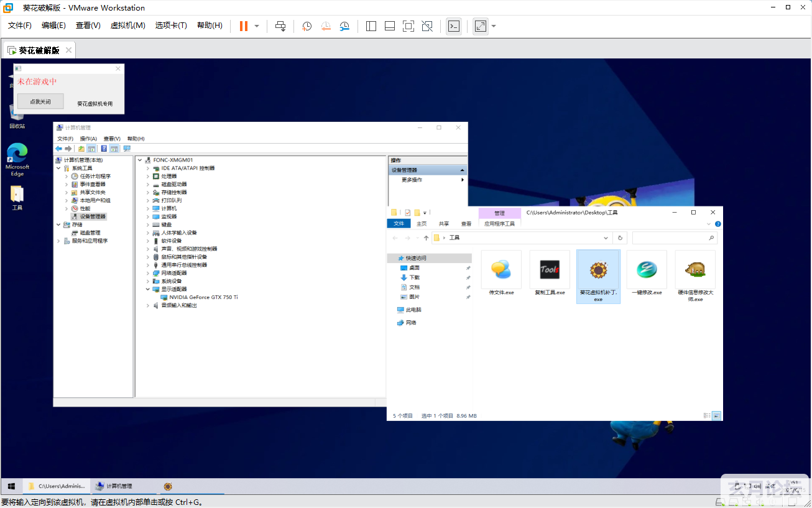Open the VMware 选项卡(T) menu
This screenshot has width=812, height=508.
pos(171,25)
